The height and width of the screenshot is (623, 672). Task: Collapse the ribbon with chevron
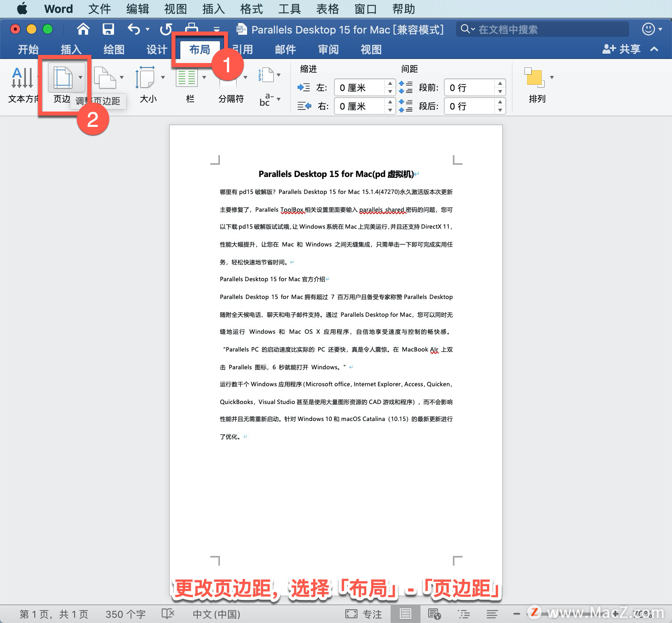click(x=654, y=49)
